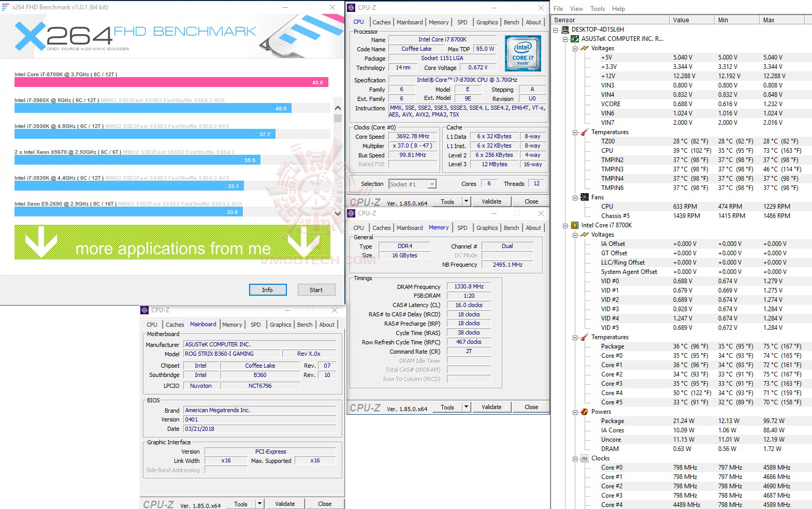Click the Sensor column header in HWMonitor
This screenshot has height=509, width=812.
point(610,20)
